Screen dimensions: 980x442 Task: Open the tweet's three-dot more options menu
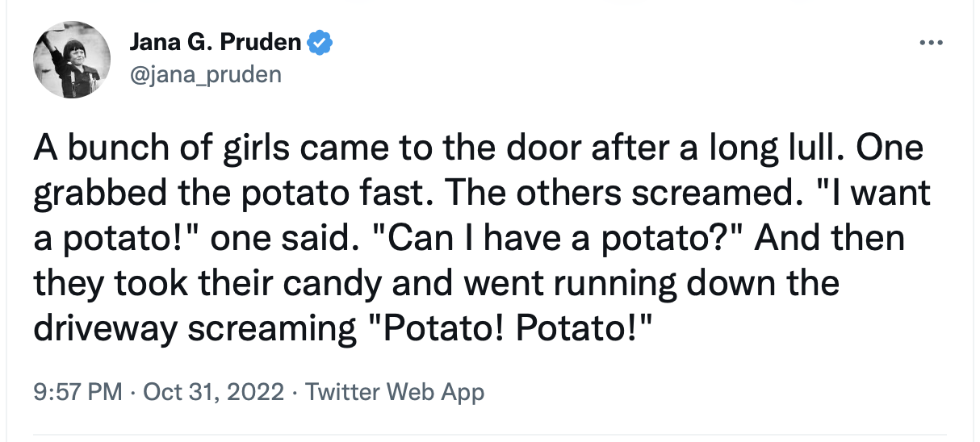click(931, 43)
